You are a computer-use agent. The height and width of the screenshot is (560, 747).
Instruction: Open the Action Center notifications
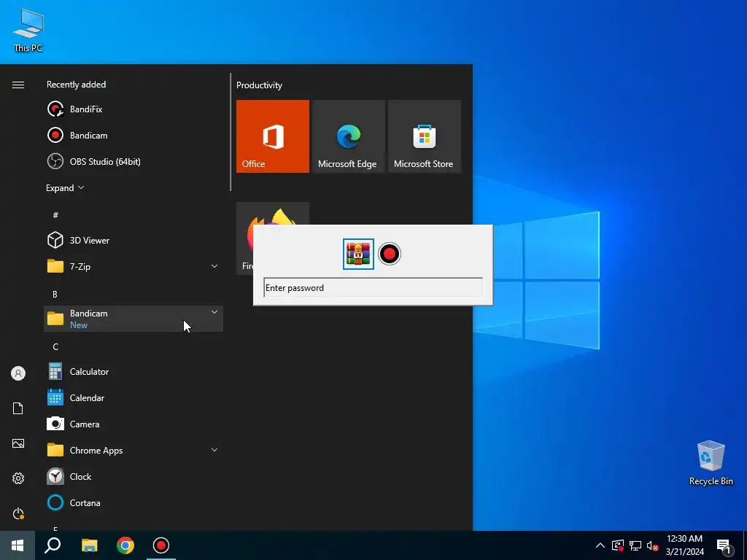[x=724, y=546]
